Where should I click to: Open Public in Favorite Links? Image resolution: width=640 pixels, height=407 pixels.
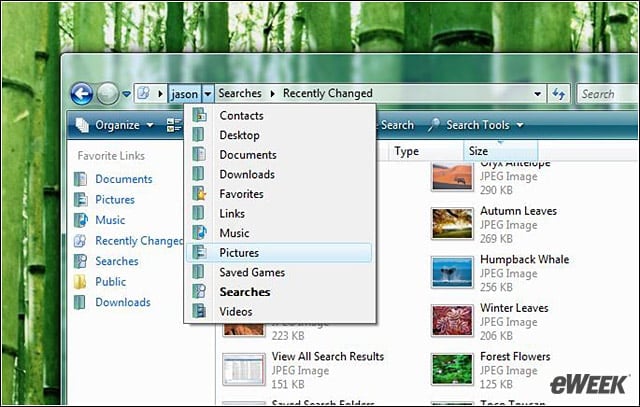click(110, 282)
